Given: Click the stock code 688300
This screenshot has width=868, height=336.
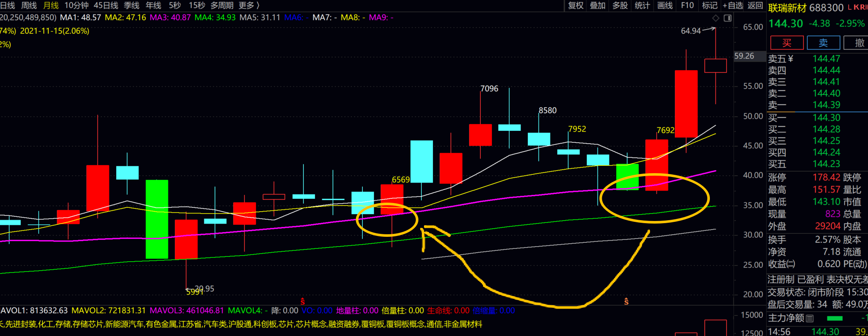Looking at the screenshot, I should pos(827,8).
